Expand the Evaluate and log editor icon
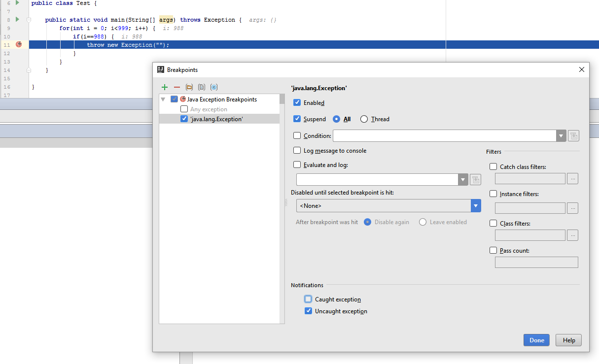599x364 pixels. 475,180
